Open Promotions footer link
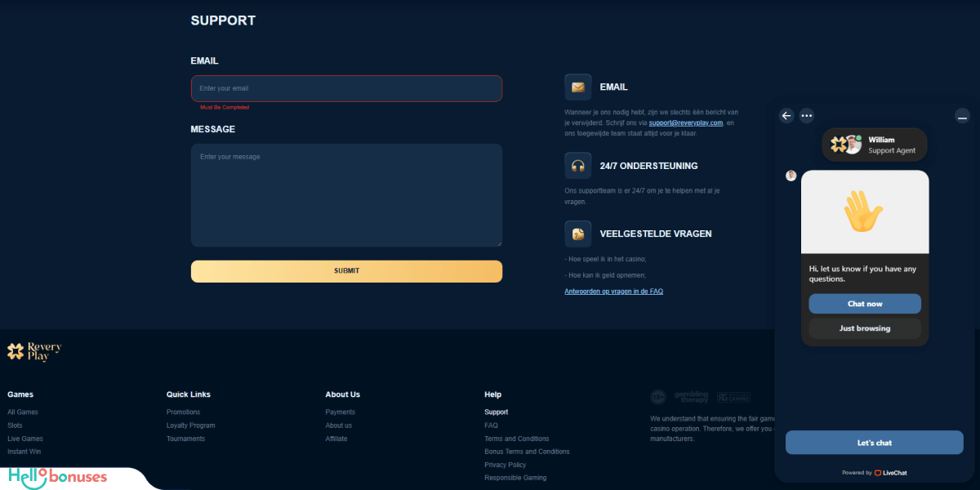The width and height of the screenshot is (980, 490). click(183, 412)
